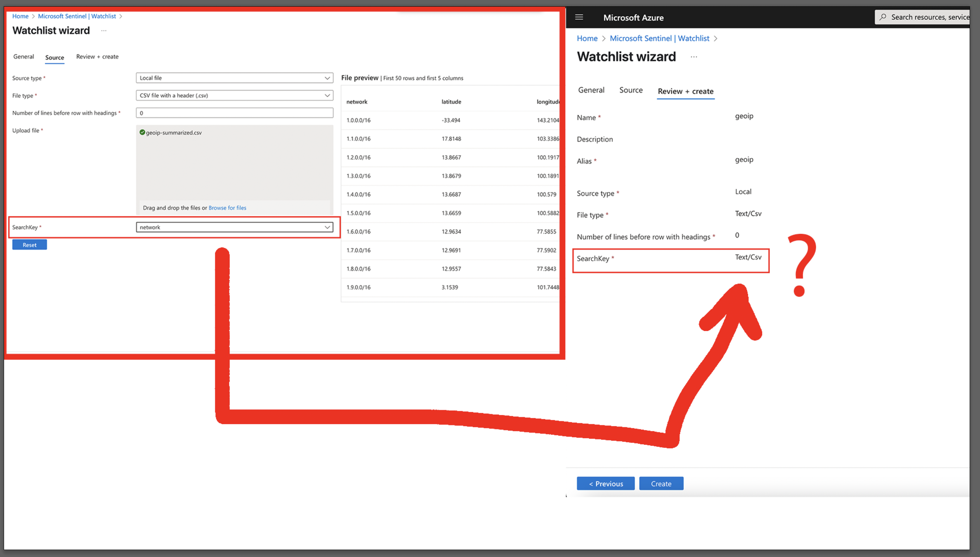Viewport: 980px width, 557px height.
Task: Click the Create button
Action: coord(661,483)
